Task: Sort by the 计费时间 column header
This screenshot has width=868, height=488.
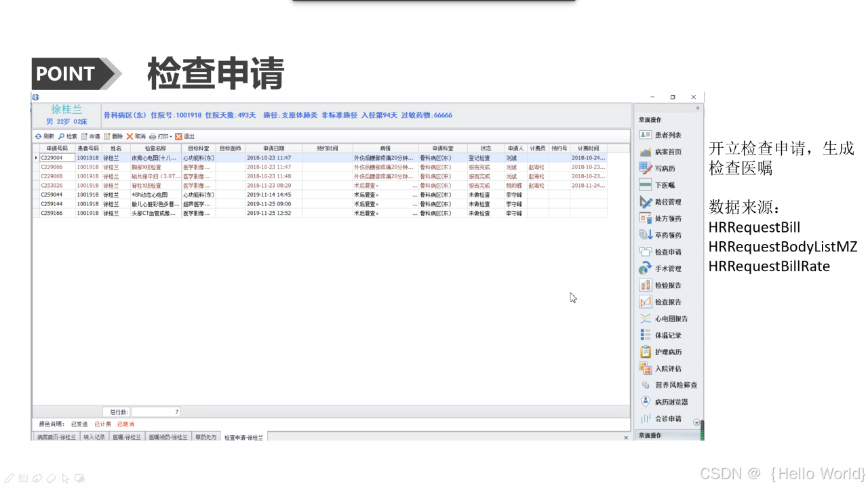Action: (589, 148)
